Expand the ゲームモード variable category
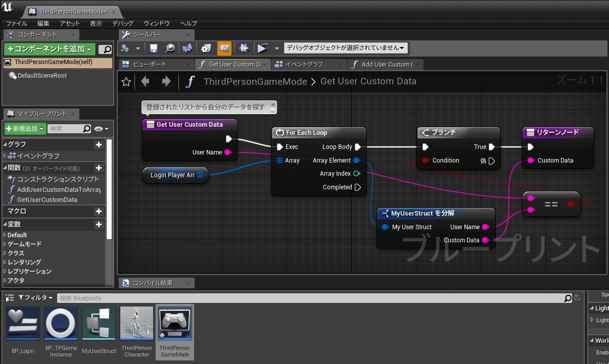 click(x=5, y=244)
